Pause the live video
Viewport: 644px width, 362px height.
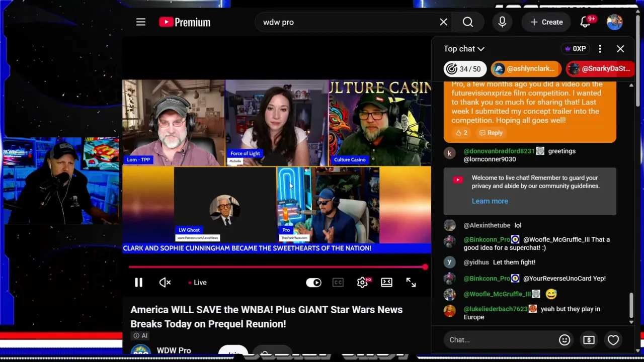(x=138, y=283)
